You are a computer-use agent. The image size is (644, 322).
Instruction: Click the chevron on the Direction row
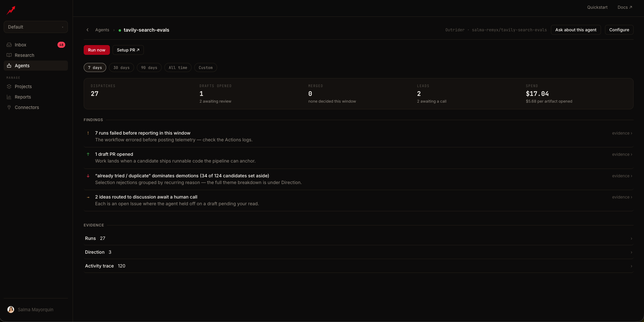click(x=631, y=252)
